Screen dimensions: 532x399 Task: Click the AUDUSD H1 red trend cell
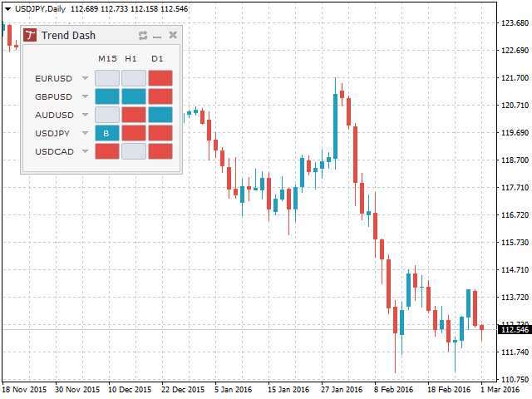(x=134, y=115)
